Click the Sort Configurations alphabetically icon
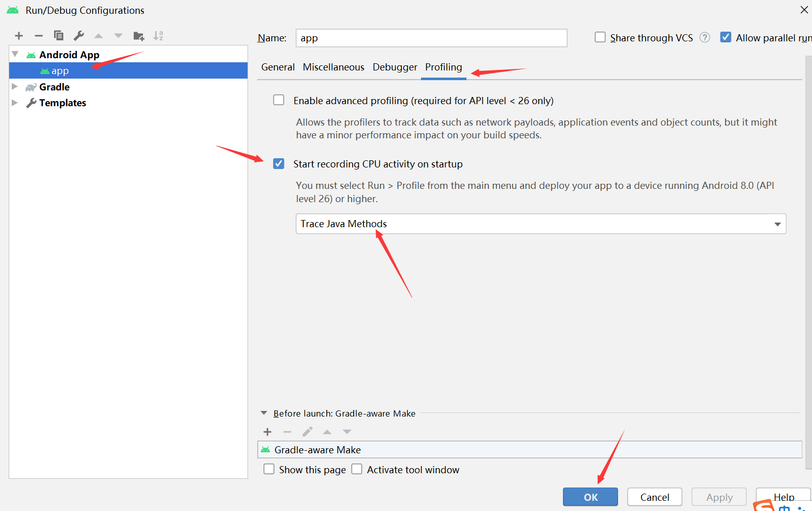Screen dimensions: 812x511 (158, 36)
